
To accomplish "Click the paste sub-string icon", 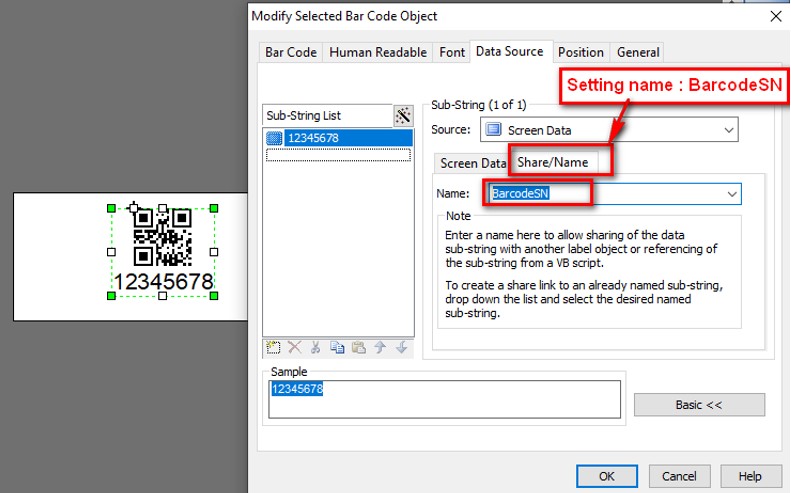I will (359, 347).
